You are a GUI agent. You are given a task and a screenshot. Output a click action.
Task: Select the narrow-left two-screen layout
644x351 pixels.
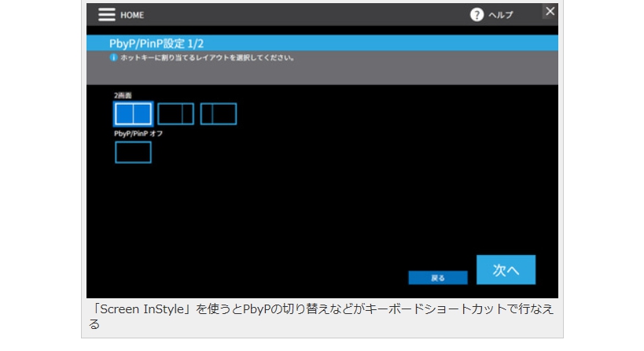[x=218, y=114]
